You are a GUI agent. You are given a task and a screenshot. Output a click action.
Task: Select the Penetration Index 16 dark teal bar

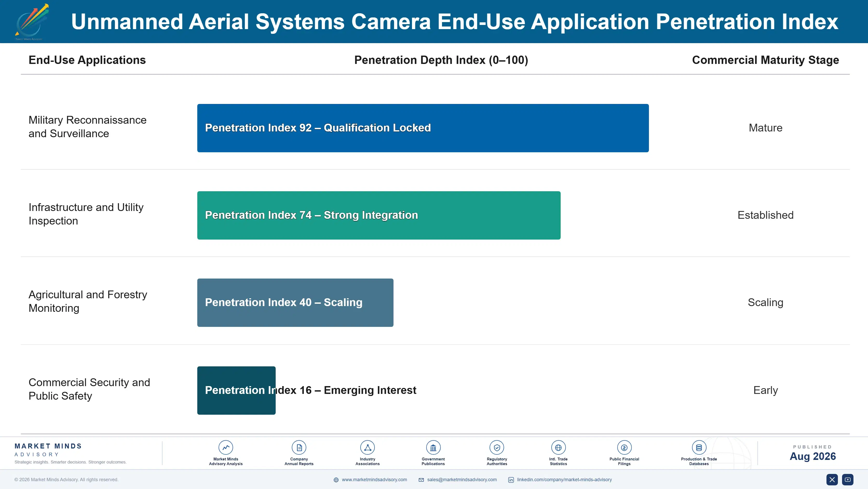coord(236,390)
